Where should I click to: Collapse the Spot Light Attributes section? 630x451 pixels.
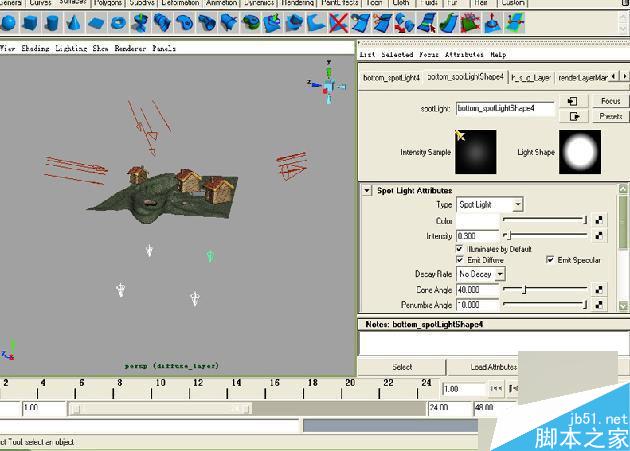[367, 191]
